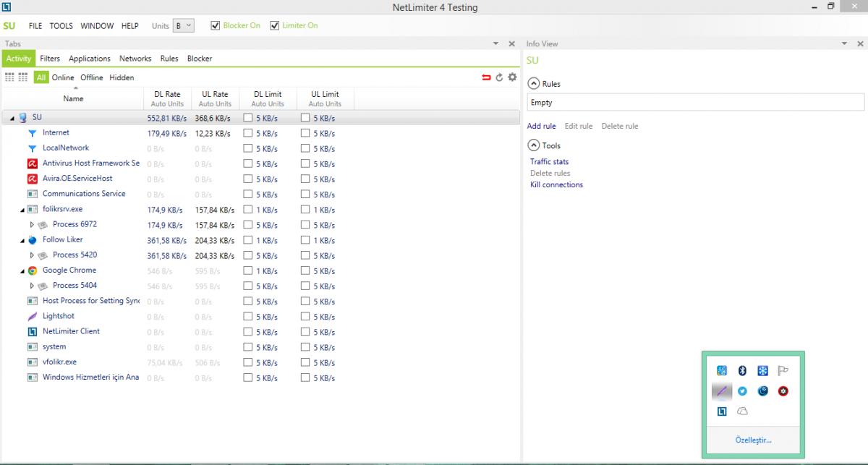This screenshot has width=868, height=465.
Task: Collapse the folikrsrv.exe tree node
Action: [x=22, y=210]
